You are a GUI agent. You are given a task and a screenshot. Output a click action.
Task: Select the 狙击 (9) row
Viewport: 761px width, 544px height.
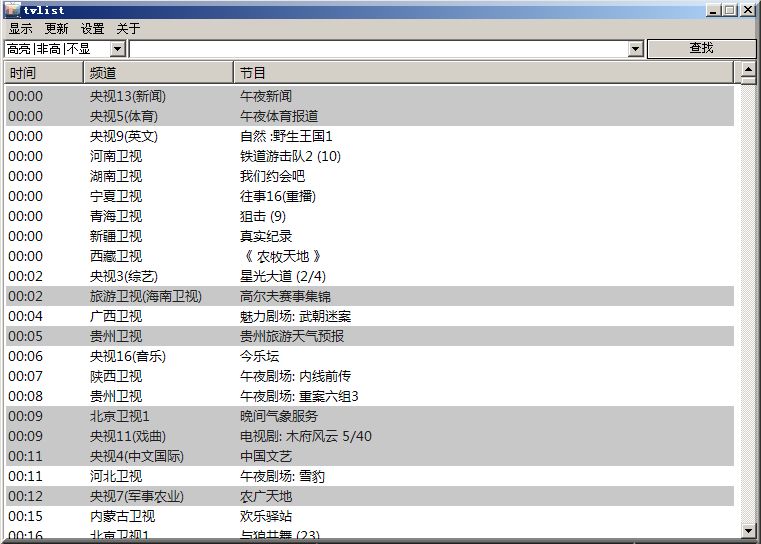(369, 216)
